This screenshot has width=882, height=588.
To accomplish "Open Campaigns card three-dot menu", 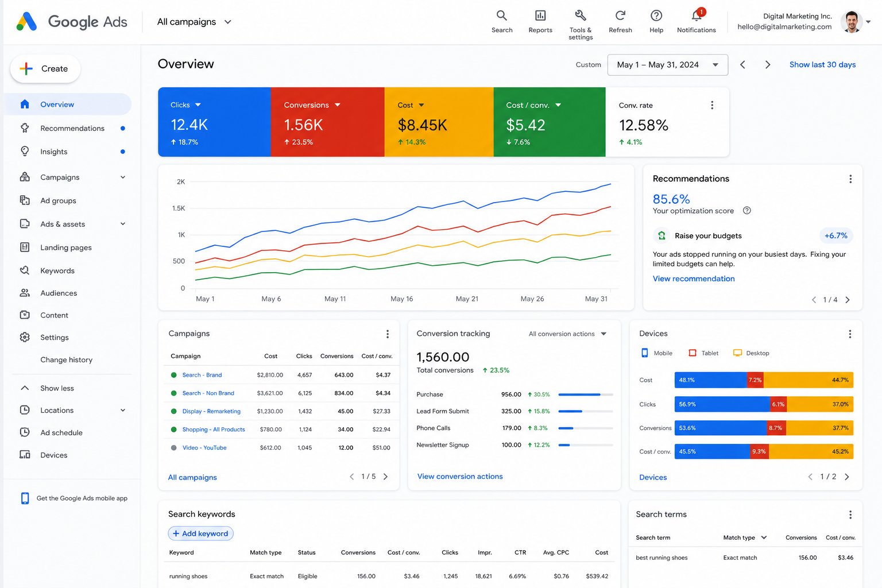I will tap(388, 334).
